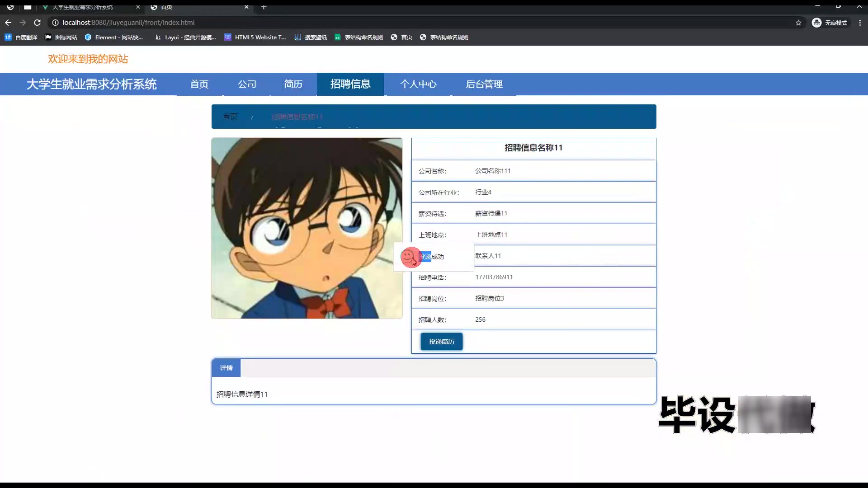Image resolution: width=868 pixels, height=488 pixels.
Task: Open the HTML5 Website bookmark
Action: pos(255,37)
